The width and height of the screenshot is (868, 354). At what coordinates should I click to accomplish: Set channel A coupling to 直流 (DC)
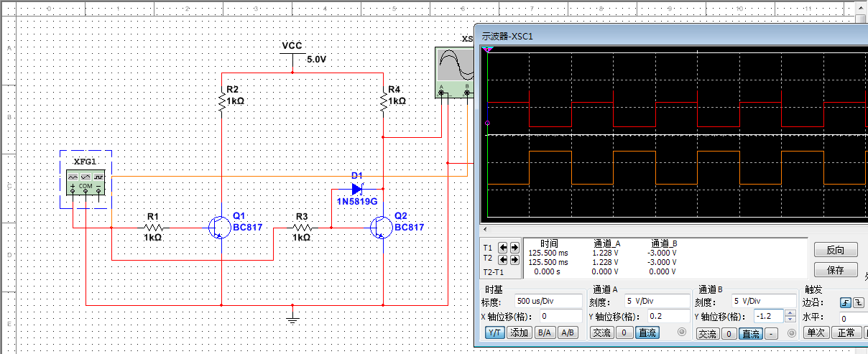point(647,333)
